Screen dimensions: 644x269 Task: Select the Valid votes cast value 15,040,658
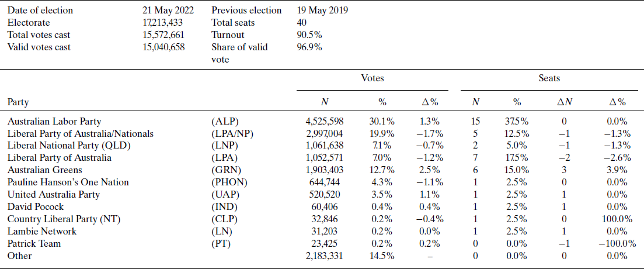(x=163, y=47)
